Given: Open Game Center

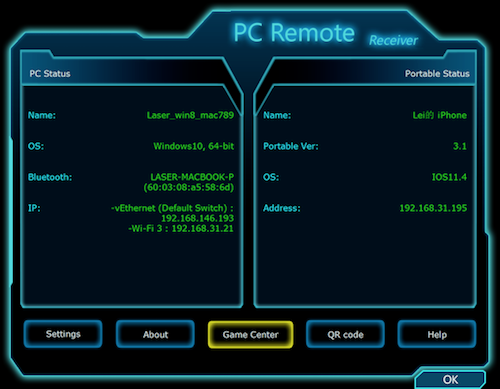Looking at the screenshot, I should coord(251,335).
